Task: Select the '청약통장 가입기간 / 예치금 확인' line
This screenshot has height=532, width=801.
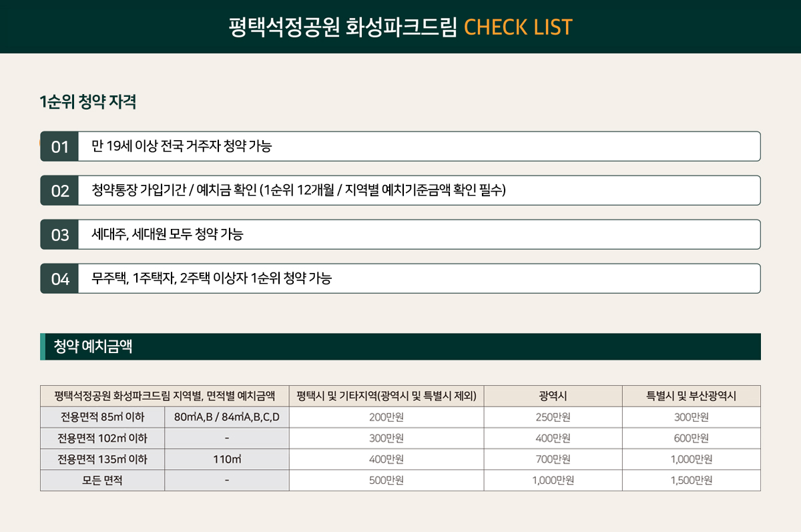Action: pyautogui.click(x=298, y=190)
